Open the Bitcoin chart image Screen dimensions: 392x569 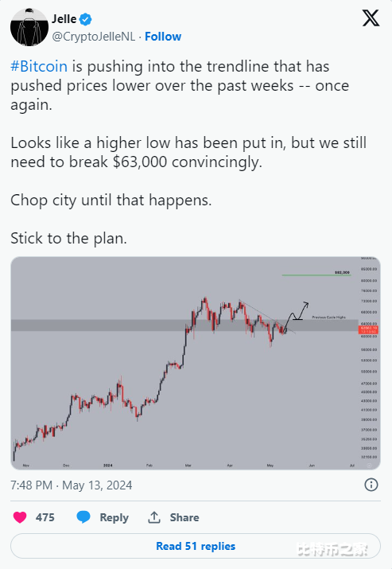196,363
